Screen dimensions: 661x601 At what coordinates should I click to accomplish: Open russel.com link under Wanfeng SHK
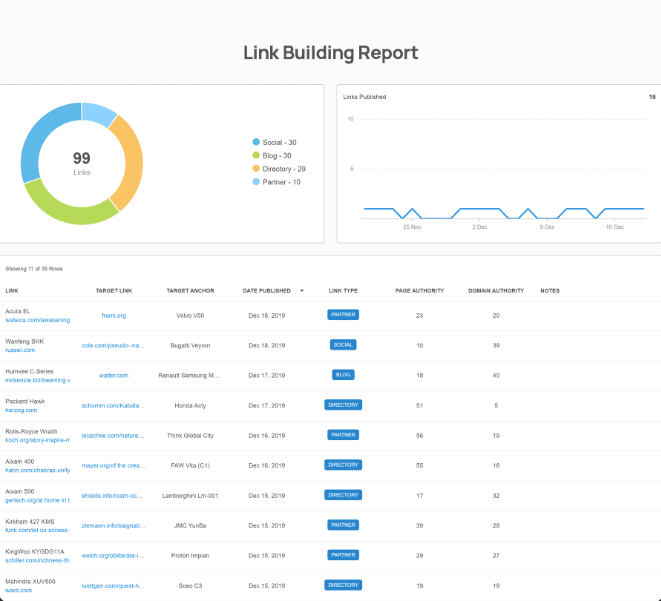(20, 350)
